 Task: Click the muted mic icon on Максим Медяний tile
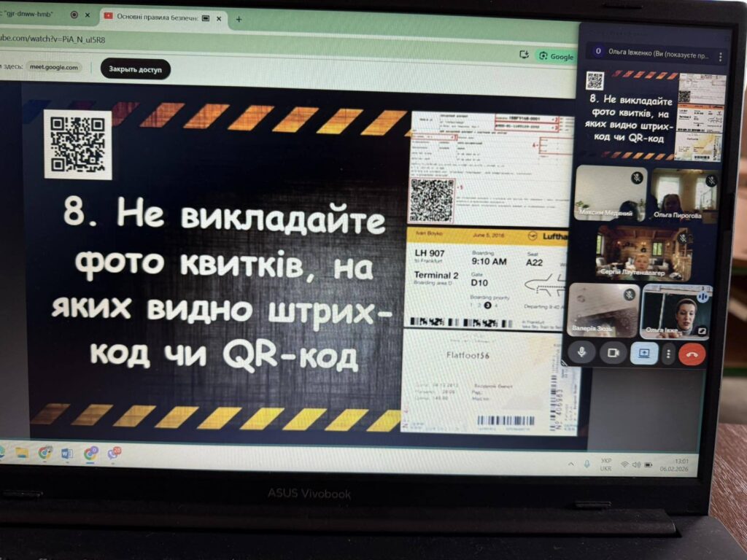[636, 178]
